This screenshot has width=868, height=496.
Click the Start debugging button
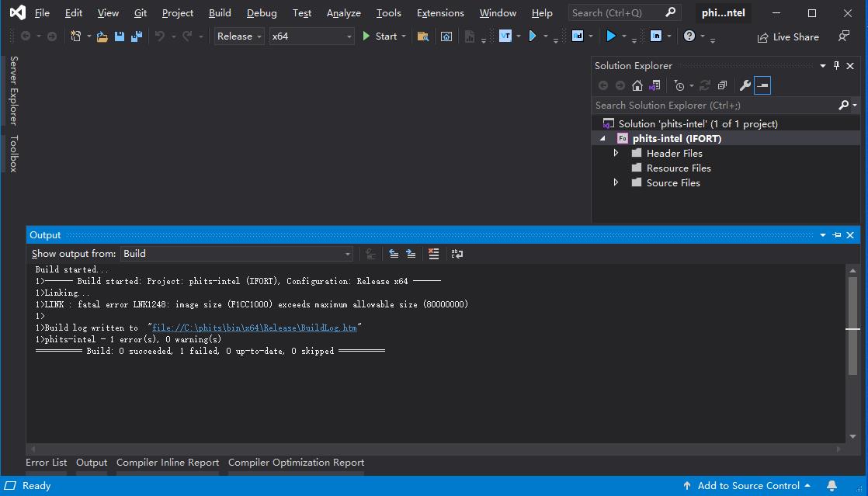point(380,36)
